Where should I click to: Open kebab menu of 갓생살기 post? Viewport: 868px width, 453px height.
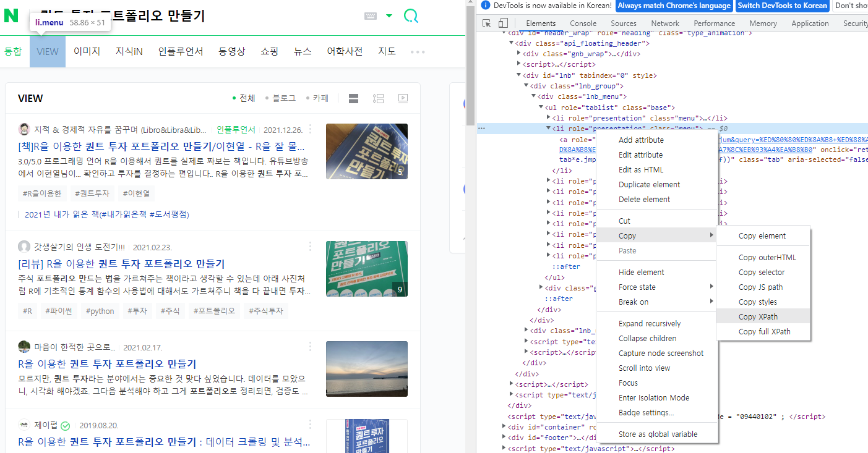tap(311, 247)
